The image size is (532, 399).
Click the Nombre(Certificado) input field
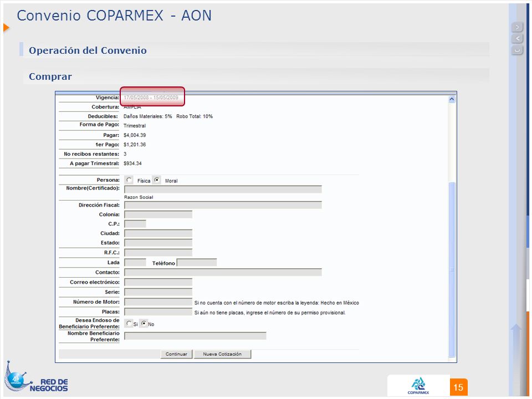[x=223, y=190]
